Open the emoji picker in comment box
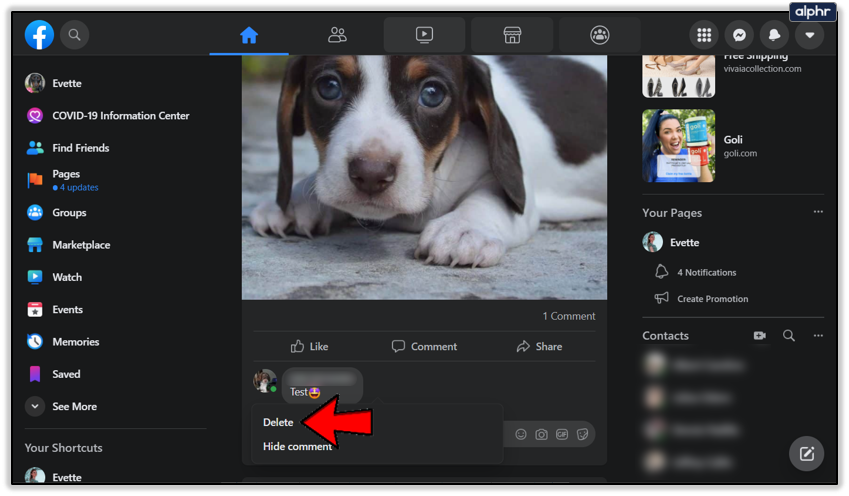This screenshot has height=496, width=849. (521, 434)
